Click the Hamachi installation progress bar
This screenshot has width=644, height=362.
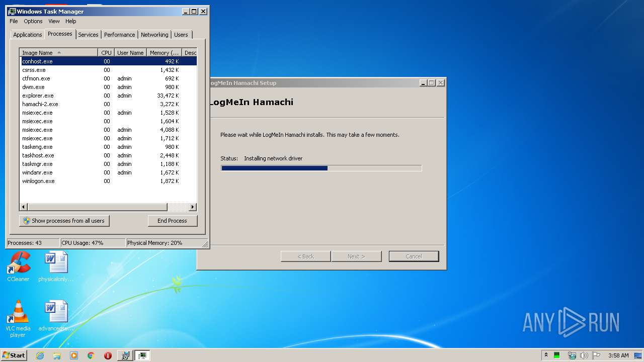(x=321, y=168)
